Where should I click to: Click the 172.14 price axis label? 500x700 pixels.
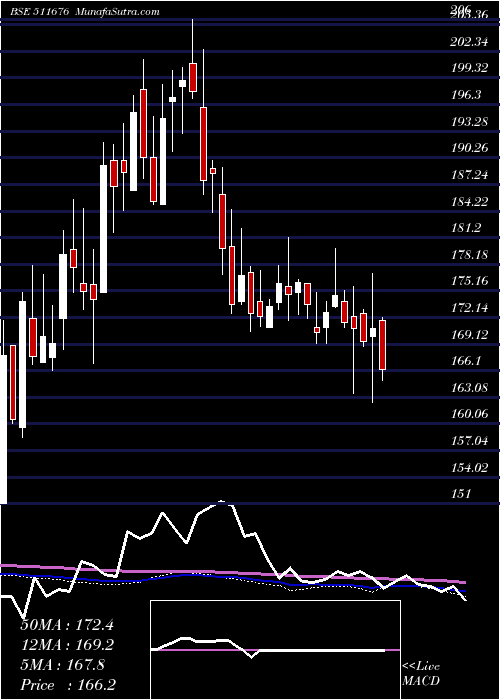(469, 308)
